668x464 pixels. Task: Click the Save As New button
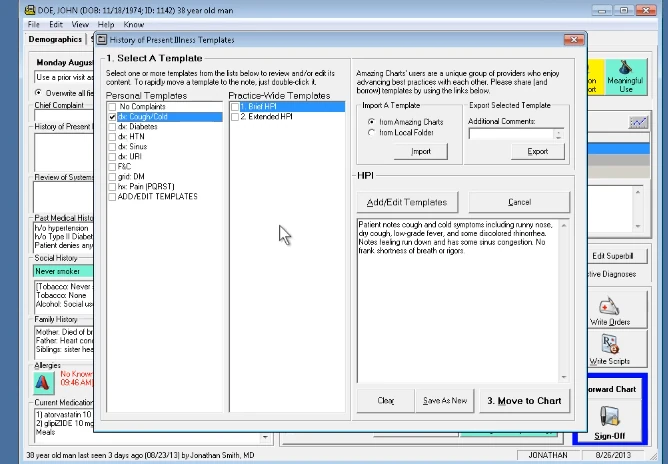point(445,401)
